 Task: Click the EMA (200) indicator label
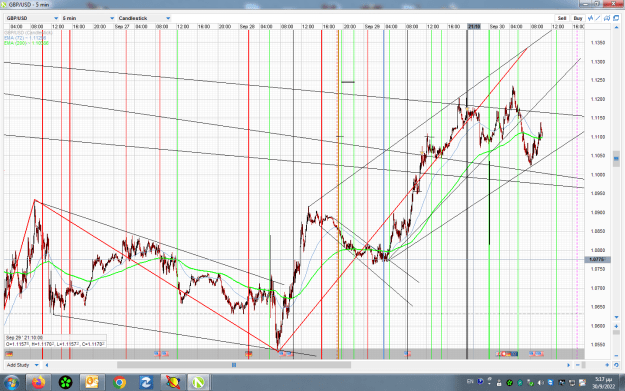(x=26, y=43)
